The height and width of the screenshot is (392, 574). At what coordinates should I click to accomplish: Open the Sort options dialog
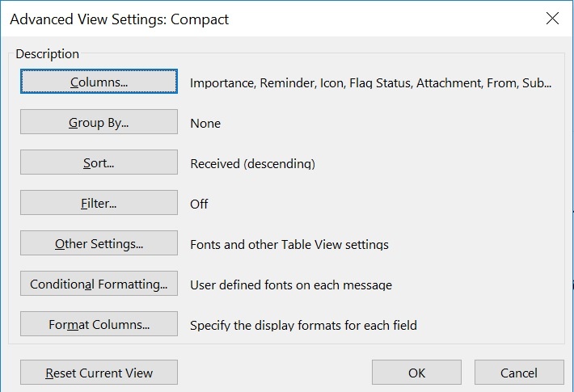tap(99, 162)
